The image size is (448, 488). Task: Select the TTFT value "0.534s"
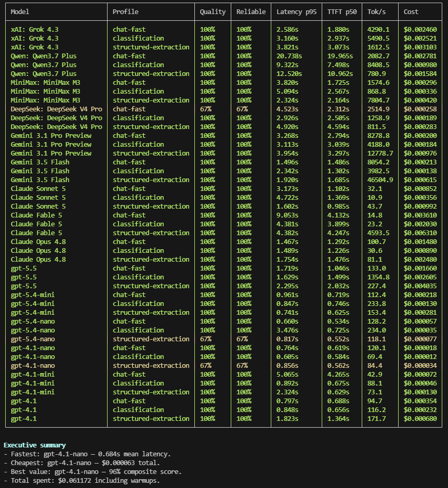tap(338, 321)
